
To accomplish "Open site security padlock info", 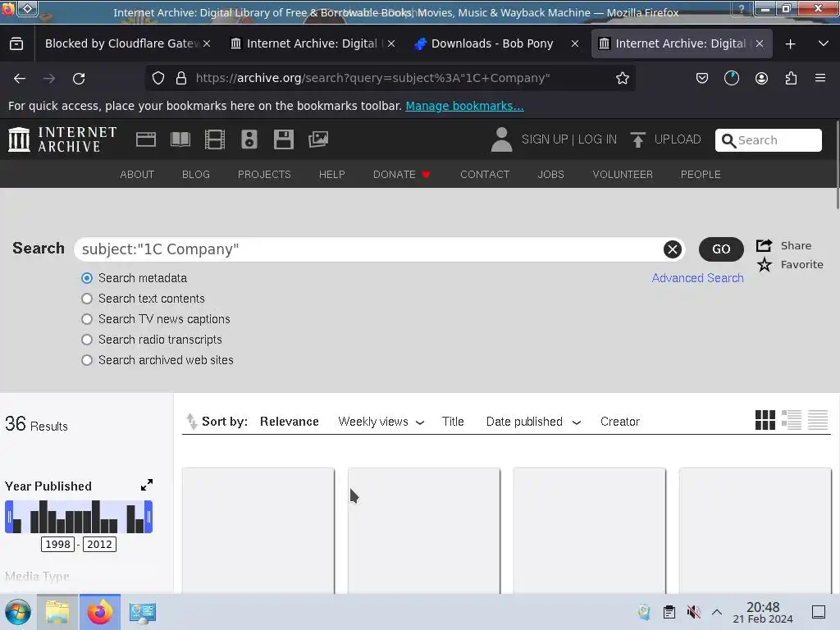I will point(181,78).
